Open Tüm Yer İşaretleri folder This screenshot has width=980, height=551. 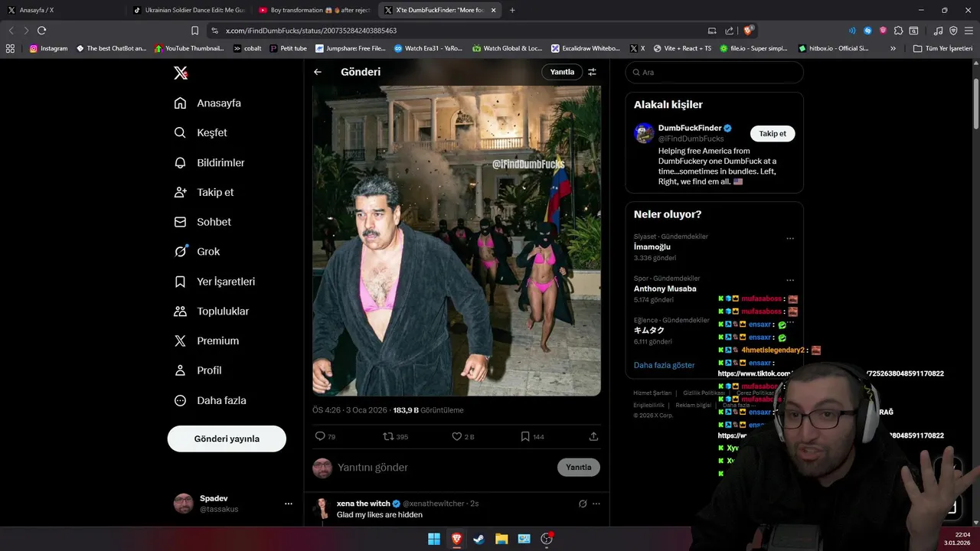click(942, 48)
